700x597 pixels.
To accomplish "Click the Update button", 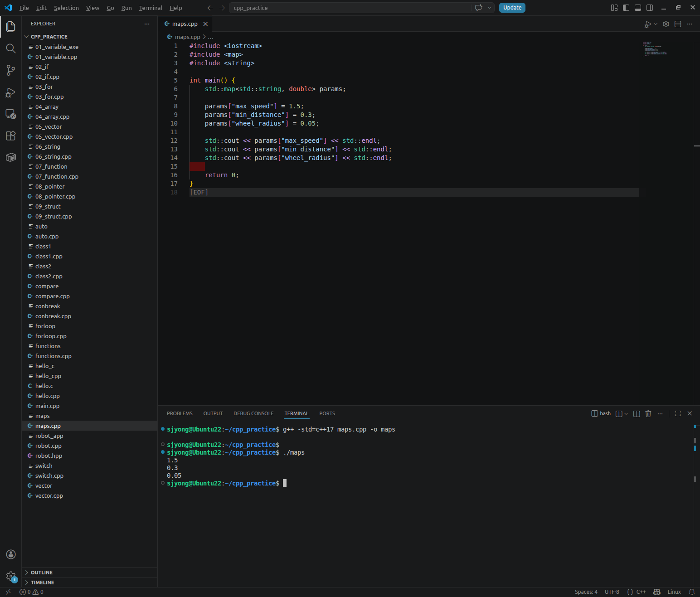I will click(x=512, y=8).
